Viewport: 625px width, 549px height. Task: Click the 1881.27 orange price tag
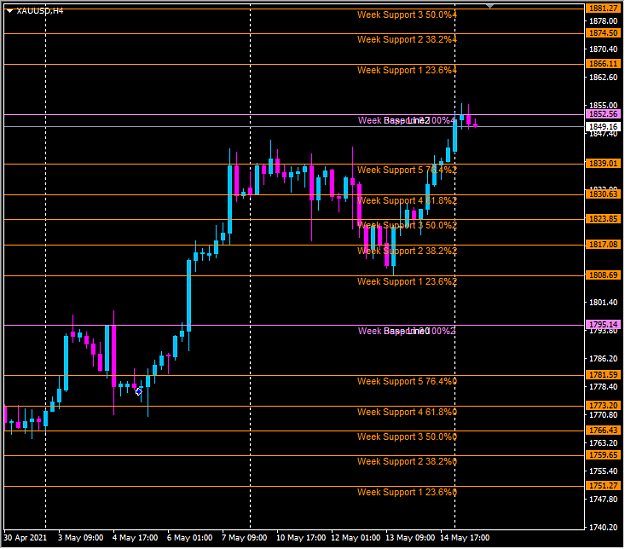[603, 8]
